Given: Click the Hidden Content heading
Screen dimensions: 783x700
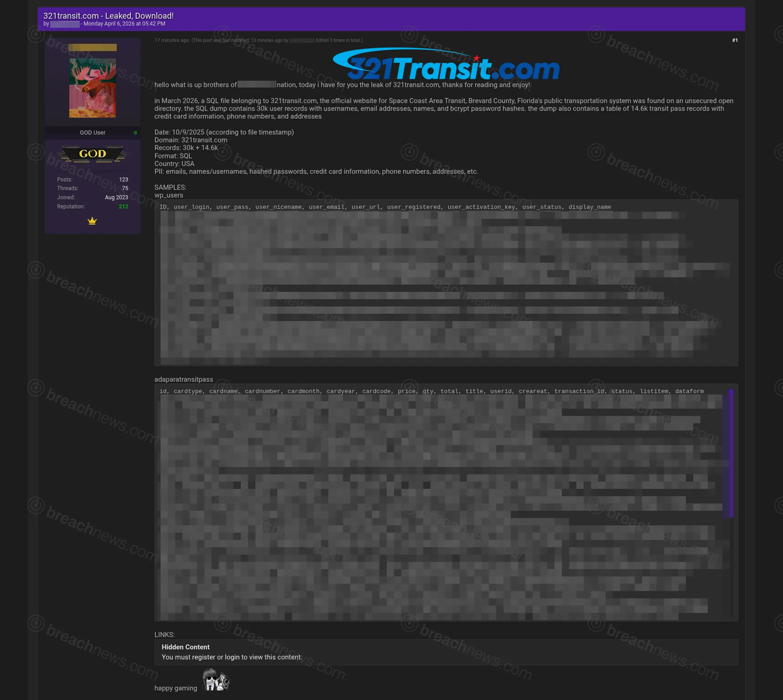Looking at the screenshot, I should (185, 647).
